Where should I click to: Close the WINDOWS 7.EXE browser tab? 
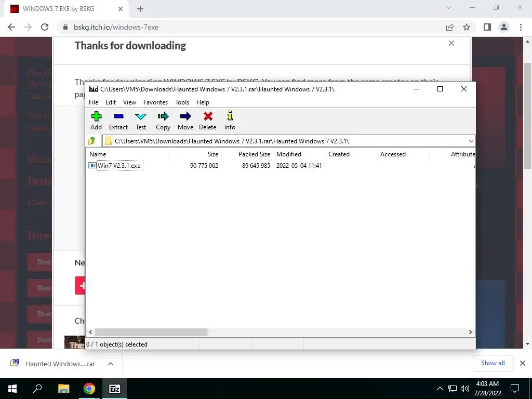coord(121,9)
